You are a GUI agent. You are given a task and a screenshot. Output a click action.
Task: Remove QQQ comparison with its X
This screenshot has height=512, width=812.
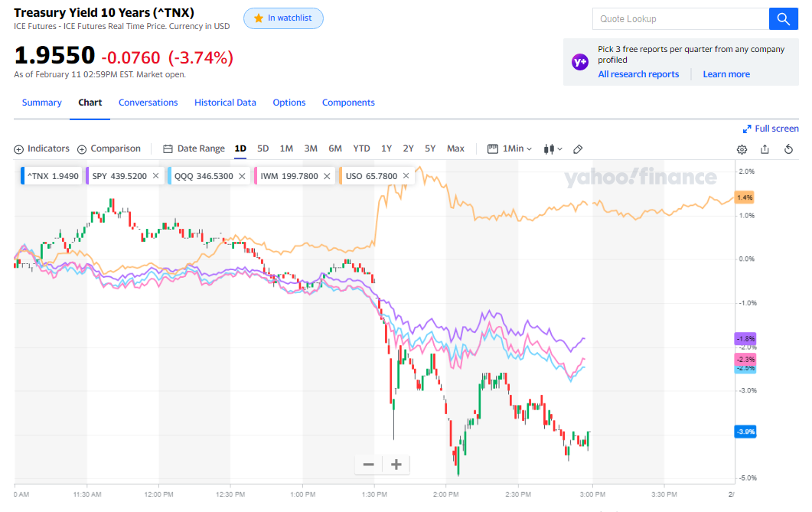click(x=242, y=176)
